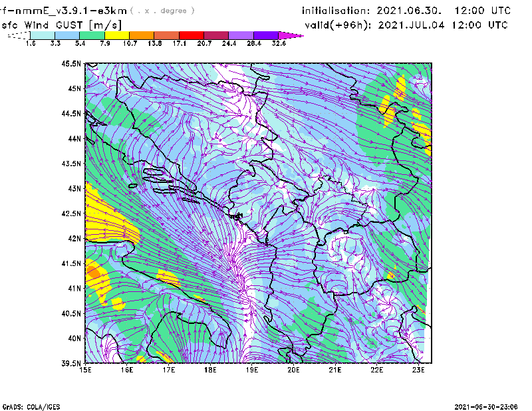Click the 20E longitude label

293,370
